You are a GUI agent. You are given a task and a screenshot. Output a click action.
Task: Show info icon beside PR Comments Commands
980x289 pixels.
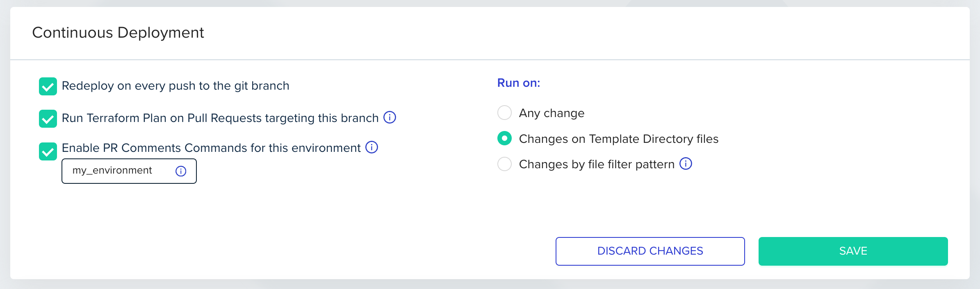point(371,147)
